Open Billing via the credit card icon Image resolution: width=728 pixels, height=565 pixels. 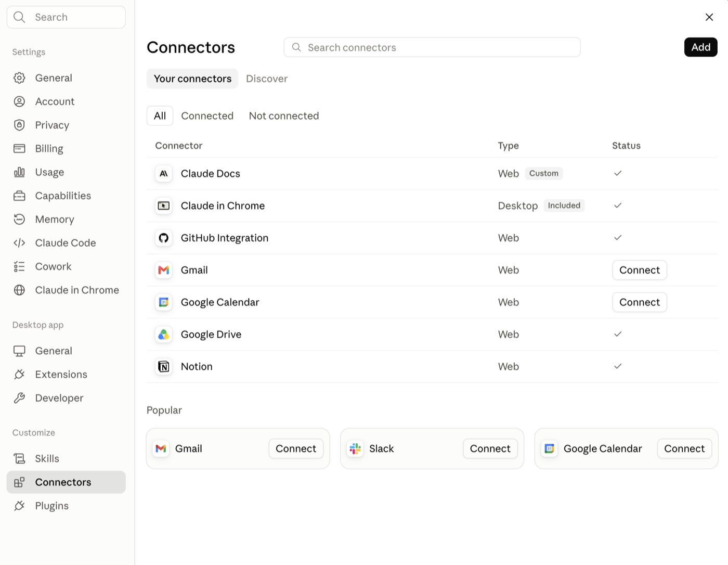pyautogui.click(x=19, y=149)
